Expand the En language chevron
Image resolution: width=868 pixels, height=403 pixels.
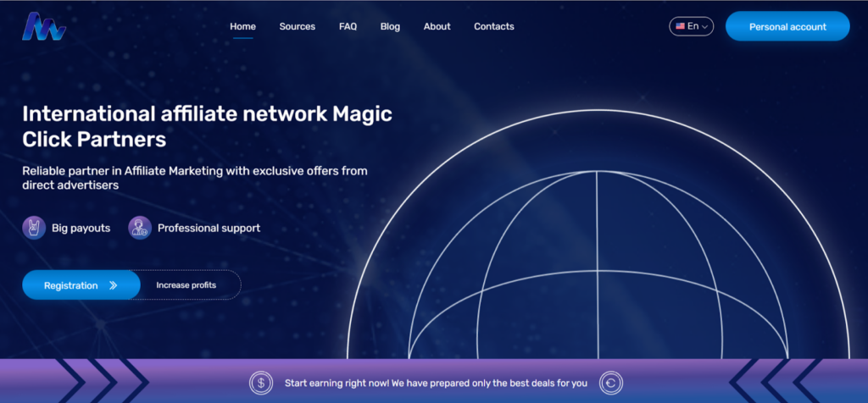coord(705,27)
